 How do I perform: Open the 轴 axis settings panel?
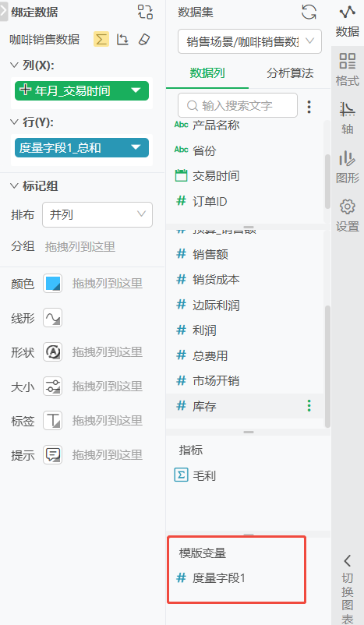pos(348,118)
